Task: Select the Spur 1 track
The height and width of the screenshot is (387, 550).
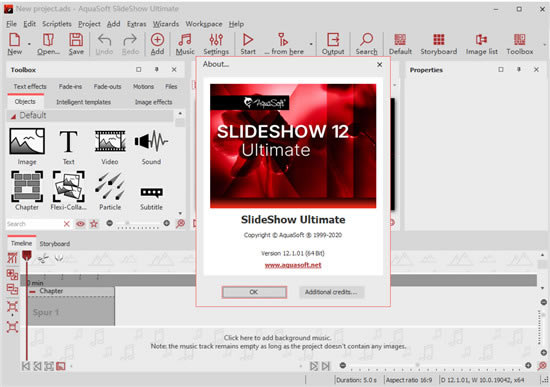Action: (x=71, y=312)
